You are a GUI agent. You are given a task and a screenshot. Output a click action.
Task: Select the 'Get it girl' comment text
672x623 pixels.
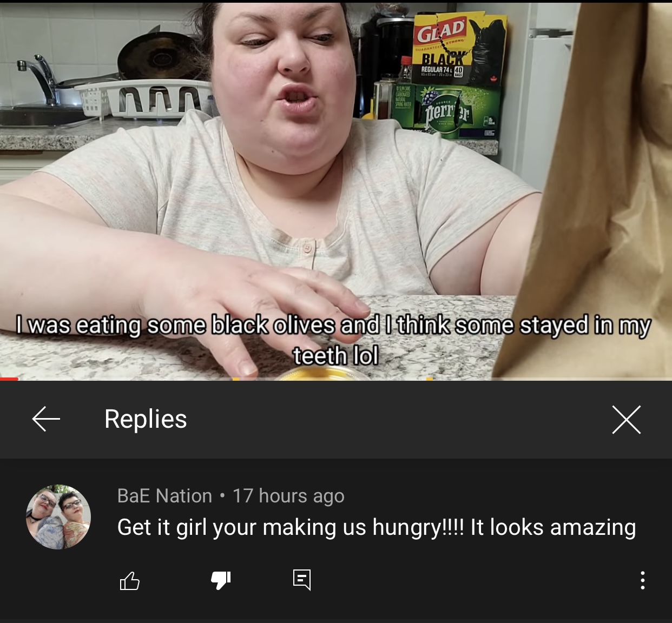[377, 527]
